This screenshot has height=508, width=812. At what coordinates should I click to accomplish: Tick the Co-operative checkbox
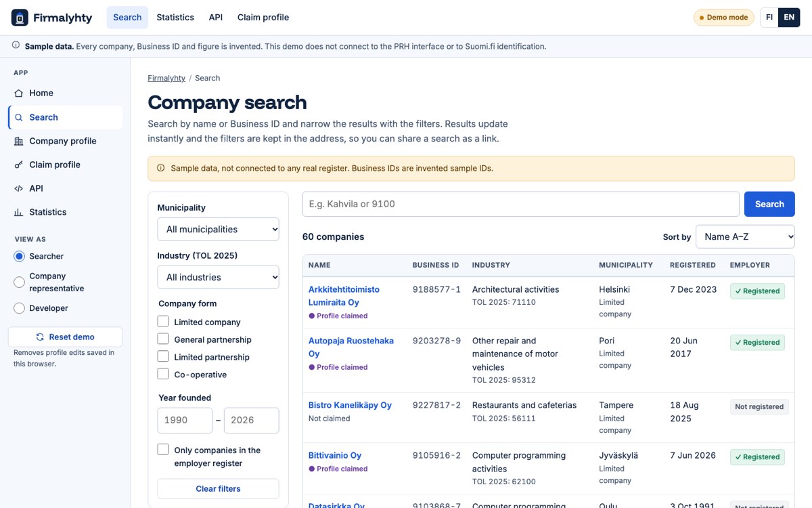pos(163,374)
